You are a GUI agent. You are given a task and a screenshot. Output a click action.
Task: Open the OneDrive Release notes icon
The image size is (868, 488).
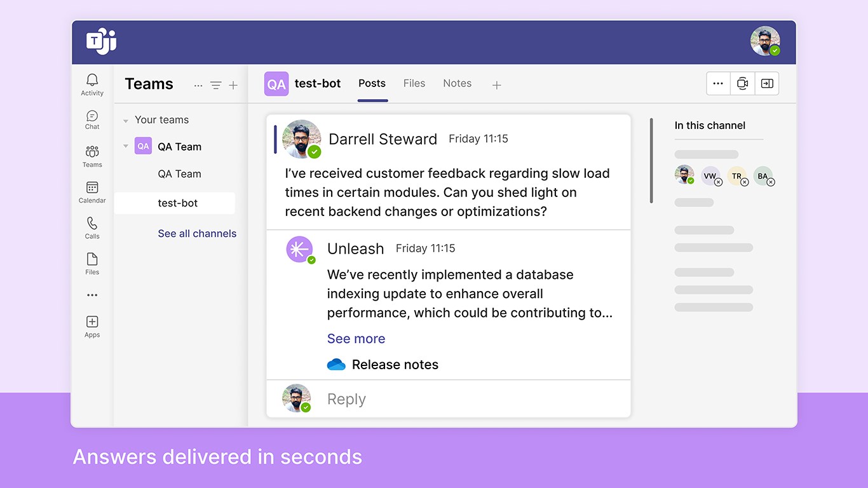tap(336, 365)
